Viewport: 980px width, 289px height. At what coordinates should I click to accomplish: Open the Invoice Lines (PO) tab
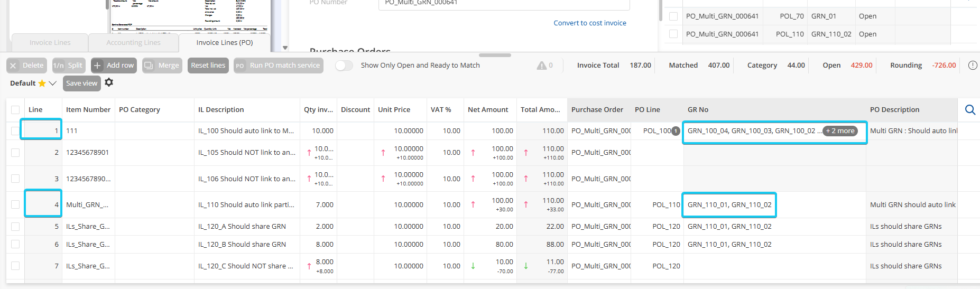click(x=225, y=43)
